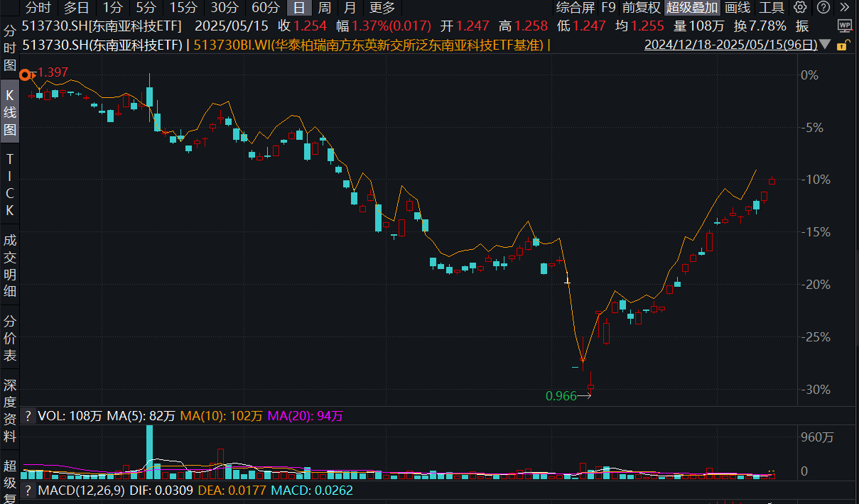Click the 513730.SH(东南亚科技ETF) overlay legend label
Viewport: 859px width, 504px height.
point(102,45)
